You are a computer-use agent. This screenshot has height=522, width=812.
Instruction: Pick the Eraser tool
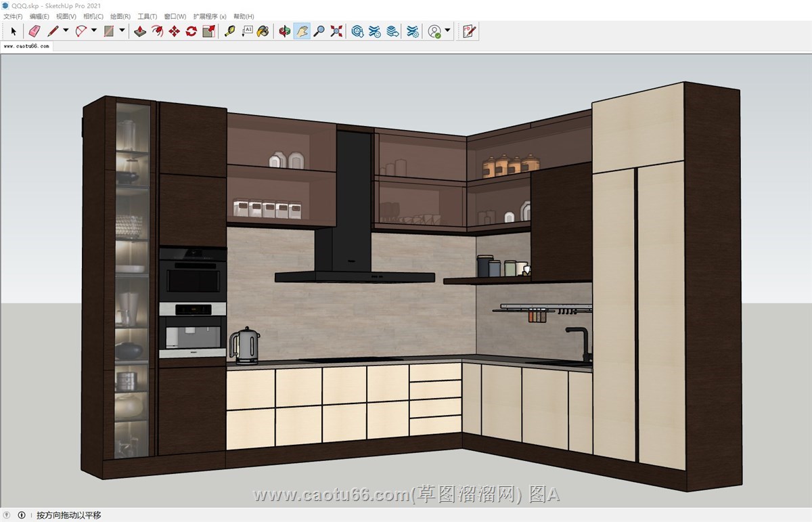35,31
